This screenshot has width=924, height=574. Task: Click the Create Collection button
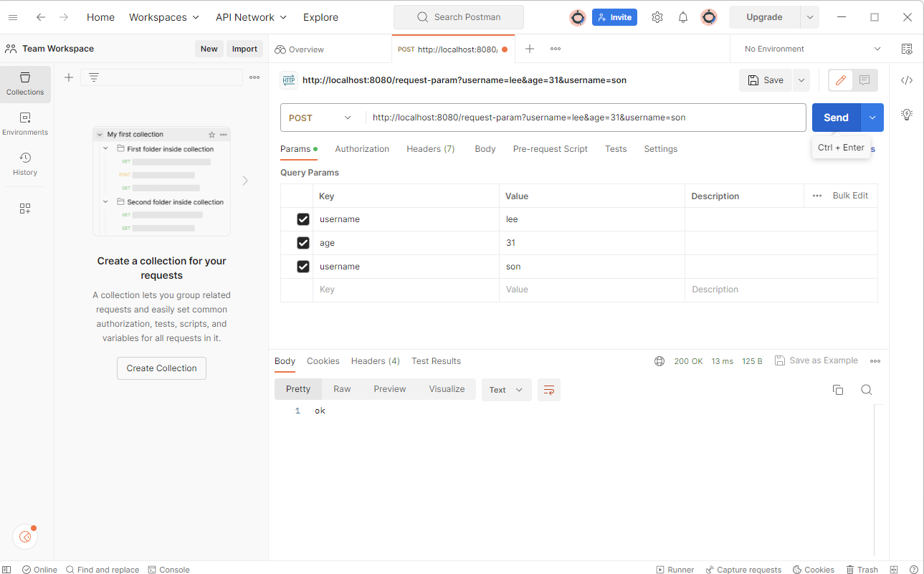point(161,368)
